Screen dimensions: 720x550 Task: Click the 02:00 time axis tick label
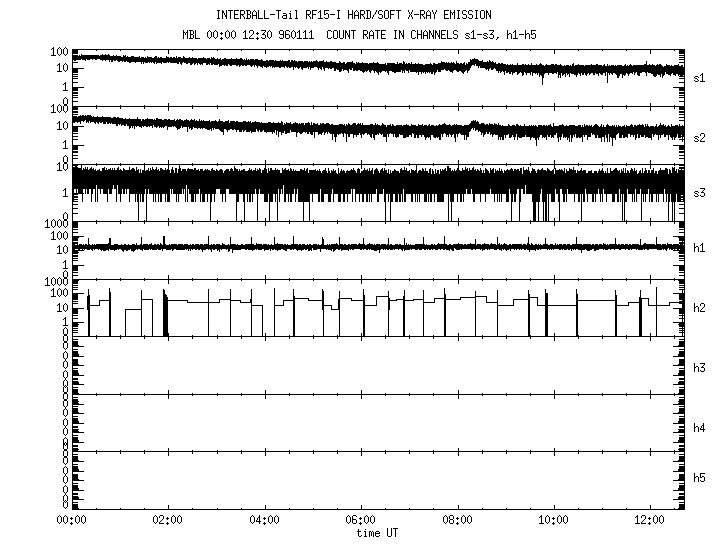coord(167,521)
